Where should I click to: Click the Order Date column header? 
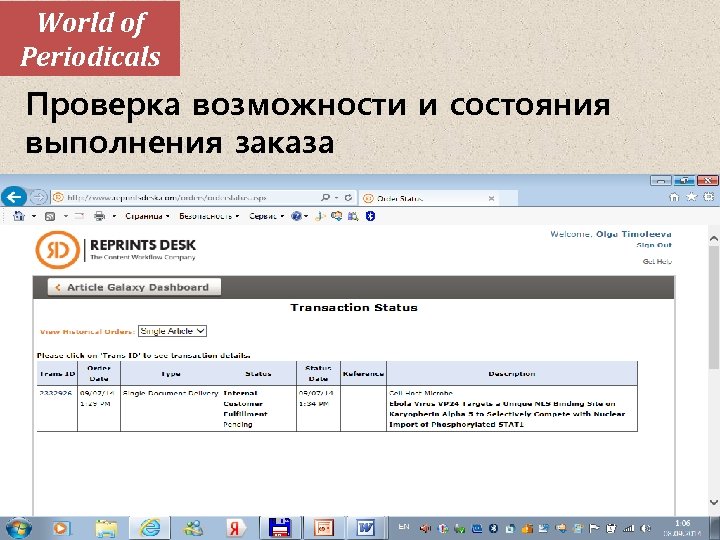coord(99,373)
